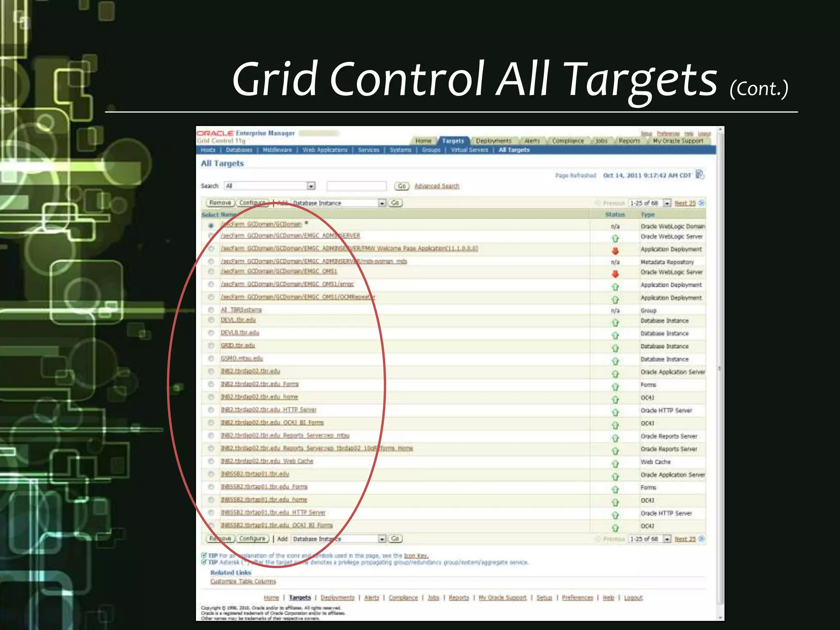The height and width of the screenshot is (630, 840).
Task: Click status arrow for INB2.tbrdap02.tbr.edu_Forms row
Action: (615, 387)
